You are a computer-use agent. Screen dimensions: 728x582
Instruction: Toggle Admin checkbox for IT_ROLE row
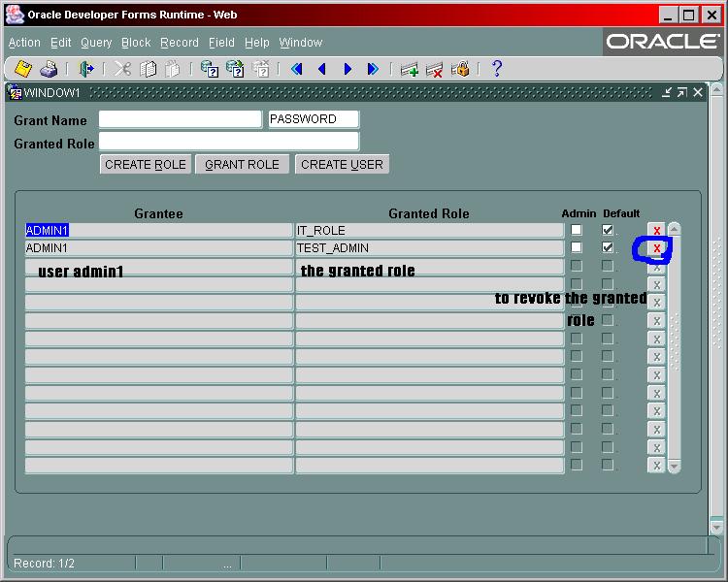[x=577, y=230]
